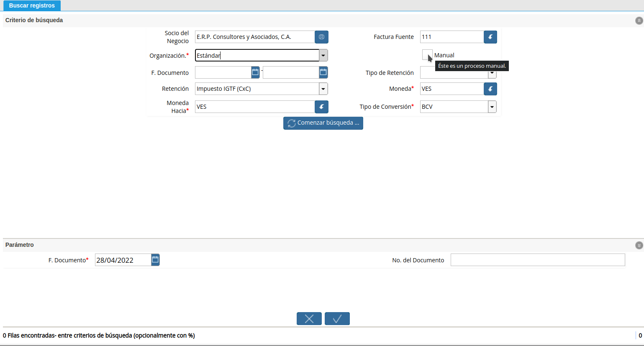Open second F. Documento search calendar
644x346 pixels.
tap(323, 72)
